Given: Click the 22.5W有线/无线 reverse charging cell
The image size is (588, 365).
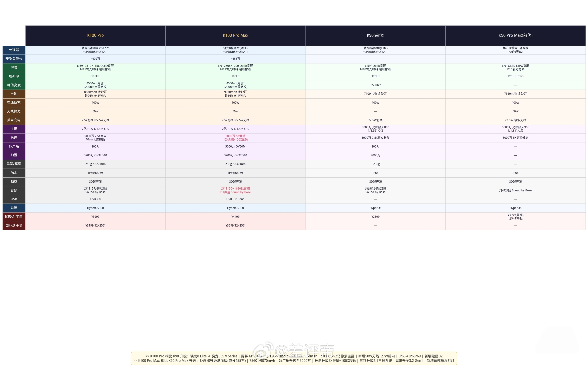Looking at the screenshot, I should pos(515,120).
